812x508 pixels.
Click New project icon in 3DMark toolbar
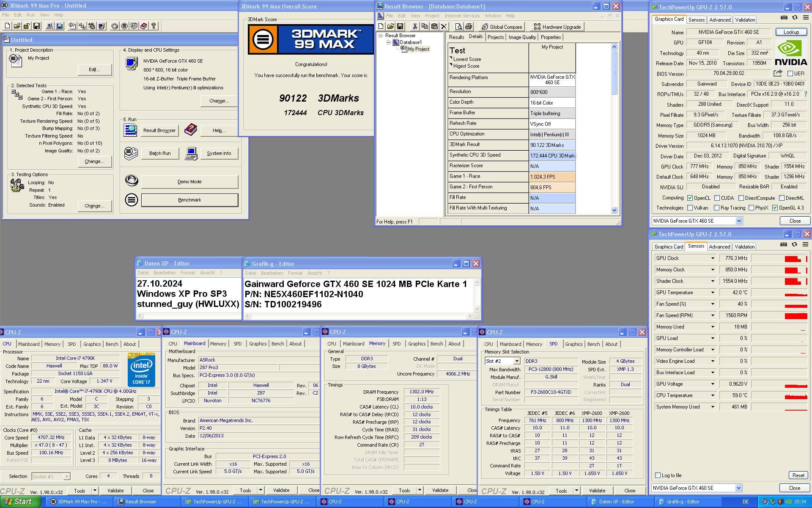click(7, 26)
